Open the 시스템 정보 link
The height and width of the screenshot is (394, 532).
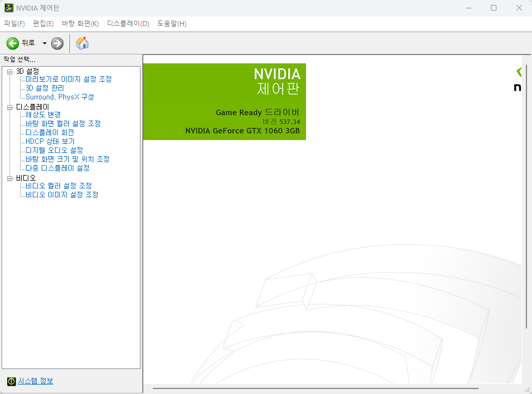click(36, 381)
